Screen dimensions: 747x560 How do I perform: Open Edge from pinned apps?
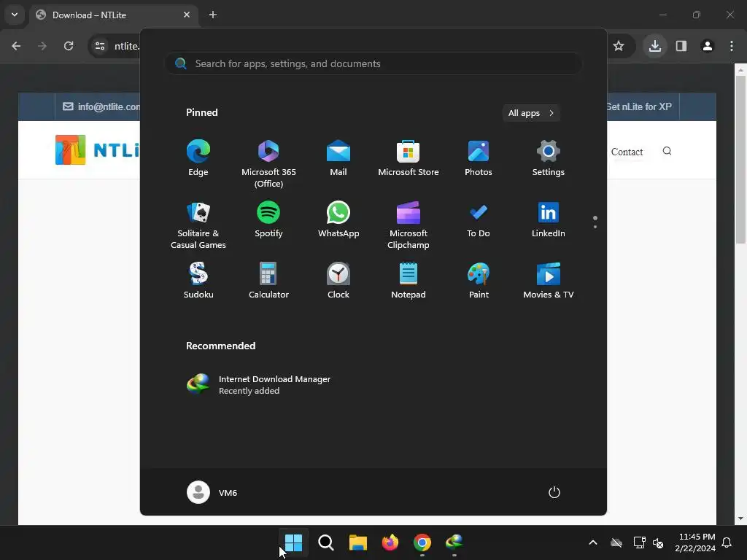[198, 158]
